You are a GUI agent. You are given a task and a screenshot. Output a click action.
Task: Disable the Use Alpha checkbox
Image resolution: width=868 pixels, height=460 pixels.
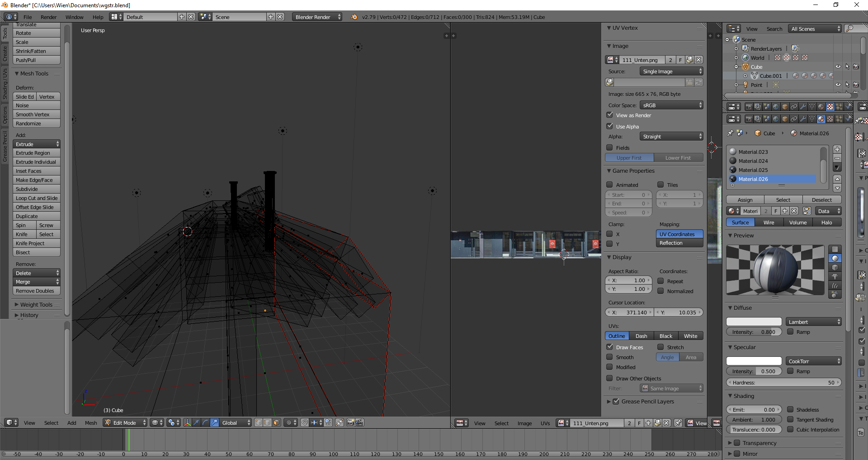[x=610, y=126]
